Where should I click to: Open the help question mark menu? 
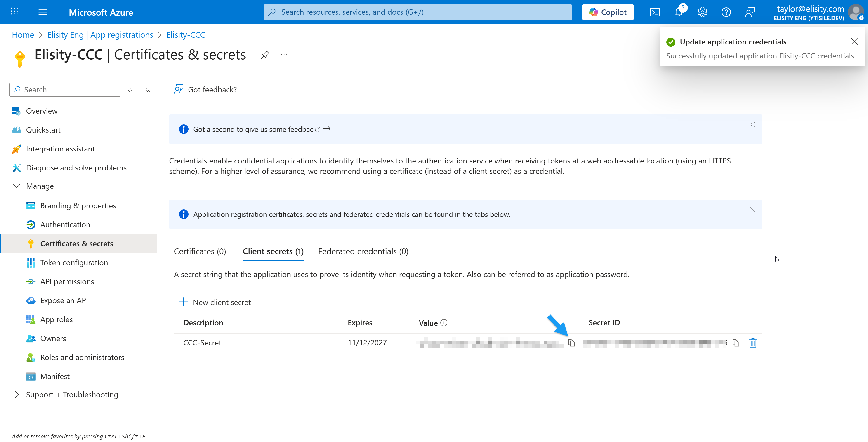(726, 12)
